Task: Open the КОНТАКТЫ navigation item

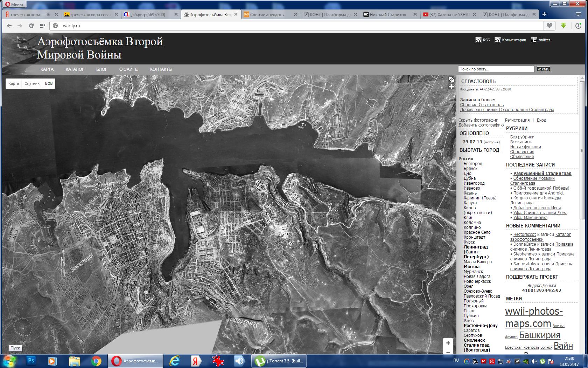Action: pos(161,69)
